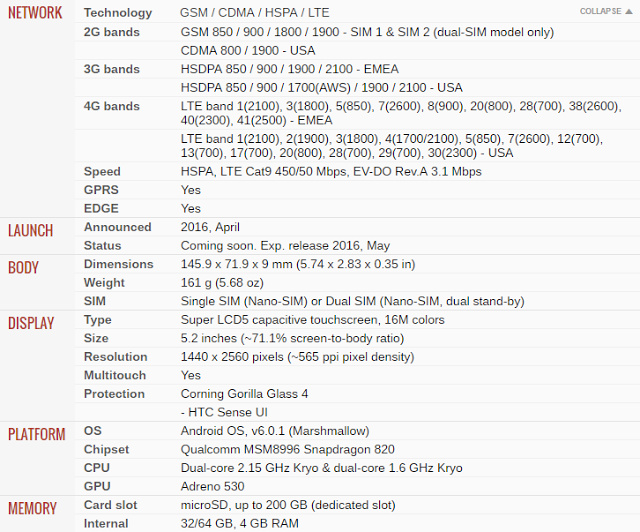The image size is (640, 532).
Task: Click the EDGE spec label
Action: (101, 208)
